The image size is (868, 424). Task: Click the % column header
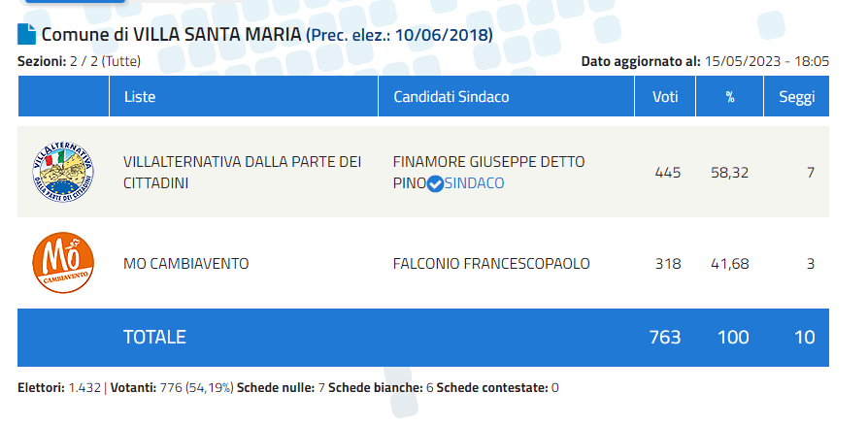[729, 96]
